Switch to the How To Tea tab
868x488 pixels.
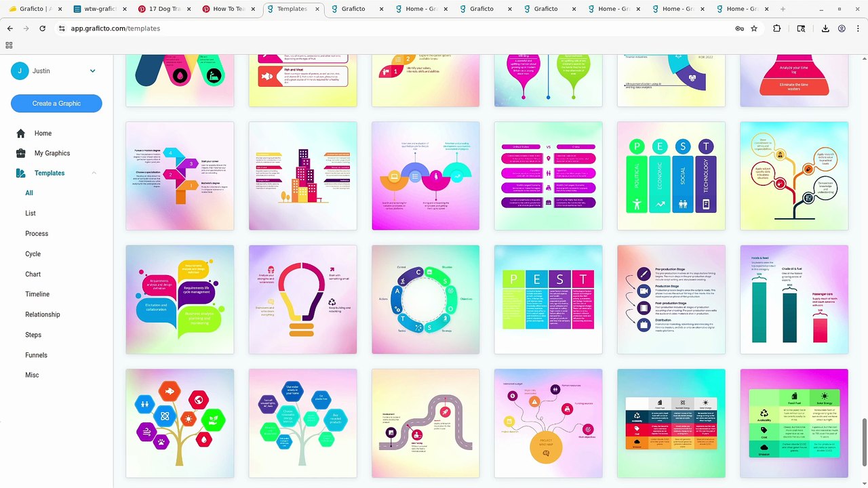pyautogui.click(x=228, y=9)
